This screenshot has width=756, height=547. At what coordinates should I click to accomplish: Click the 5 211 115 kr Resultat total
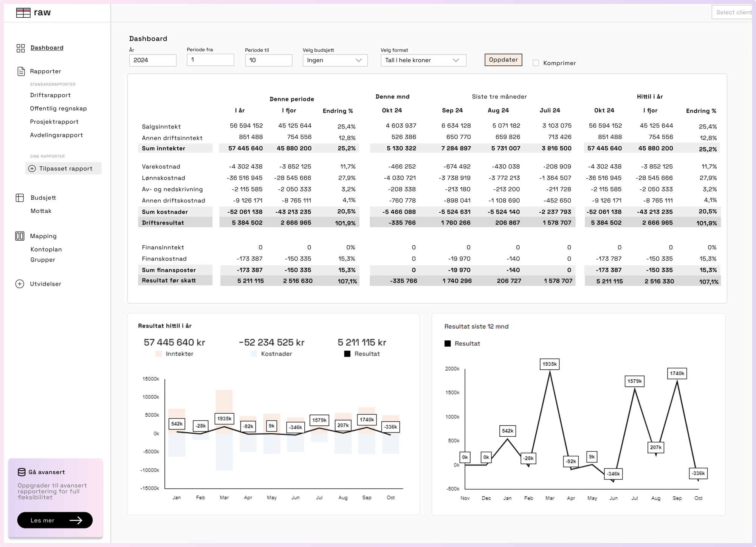click(362, 342)
